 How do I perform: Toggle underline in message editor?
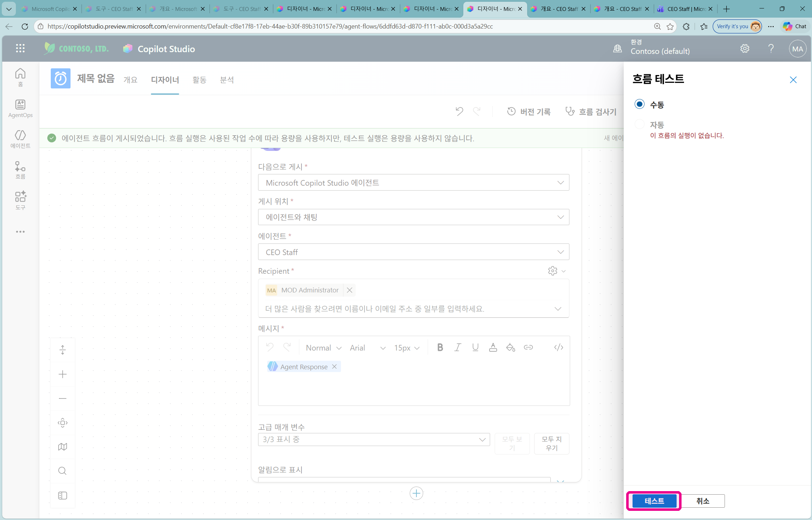(475, 347)
